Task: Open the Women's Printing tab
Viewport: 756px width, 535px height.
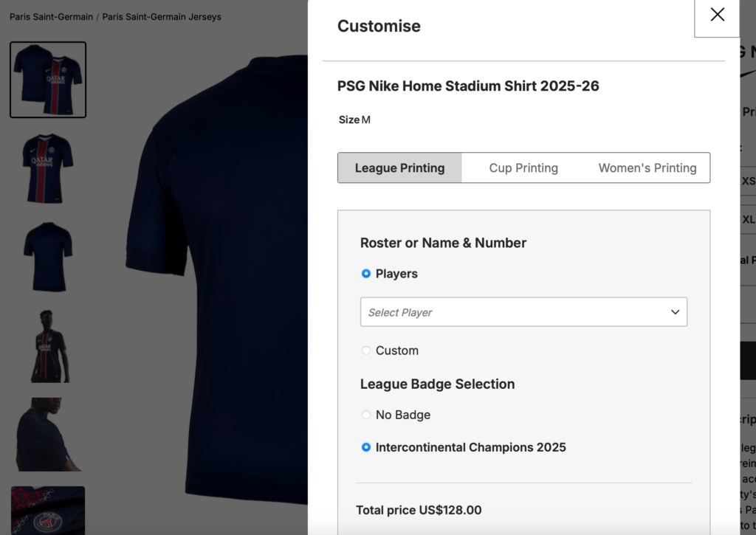Action: 647,168
